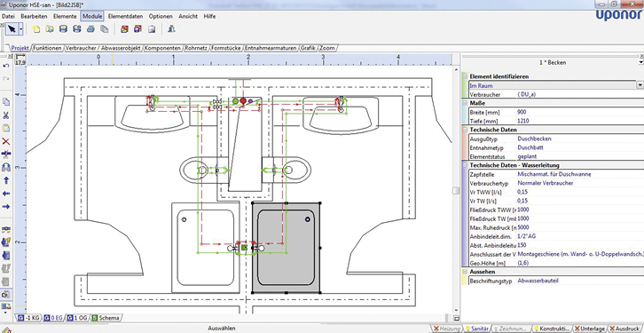Image resolution: width=644 pixels, height=333 pixels.
Task: Toggle the Konstrukti... layer
Action: [552, 329]
